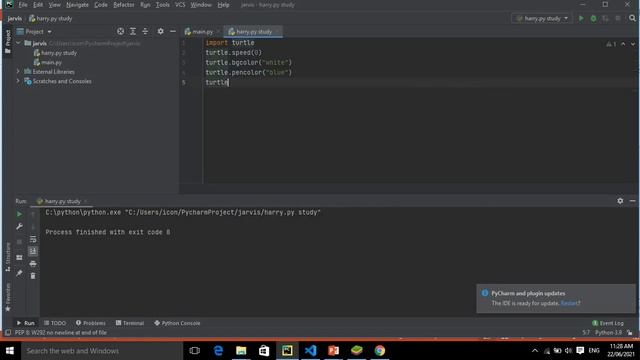Open the Python Console tool window
Screen dimensions: 640x360
pyautogui.click(x=177, y=323)
